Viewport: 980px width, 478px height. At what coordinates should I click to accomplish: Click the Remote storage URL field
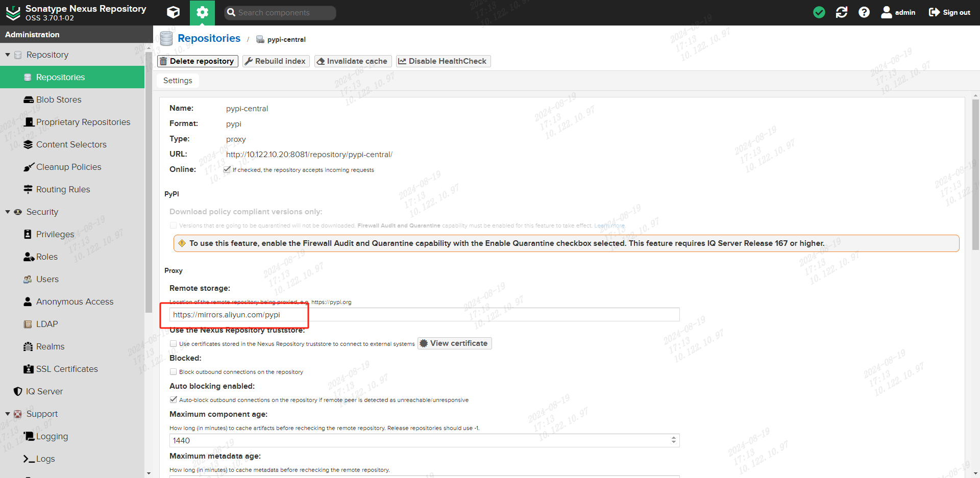[425, 315]
